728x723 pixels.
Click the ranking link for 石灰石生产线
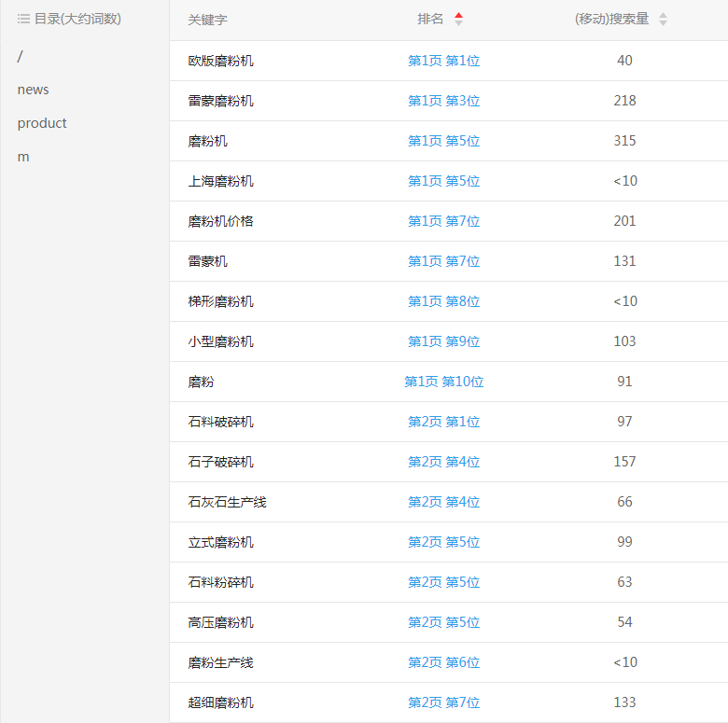(443, 502)
